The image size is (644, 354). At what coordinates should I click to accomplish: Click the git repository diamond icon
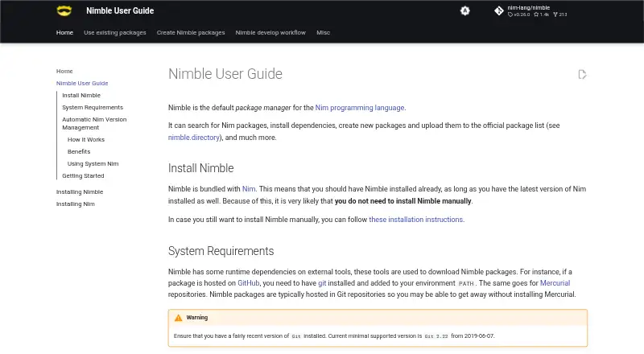tap(498, 10)
